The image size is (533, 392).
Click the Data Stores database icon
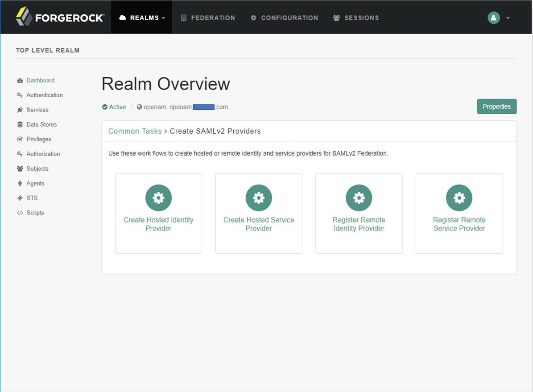[x=20, y=124]
